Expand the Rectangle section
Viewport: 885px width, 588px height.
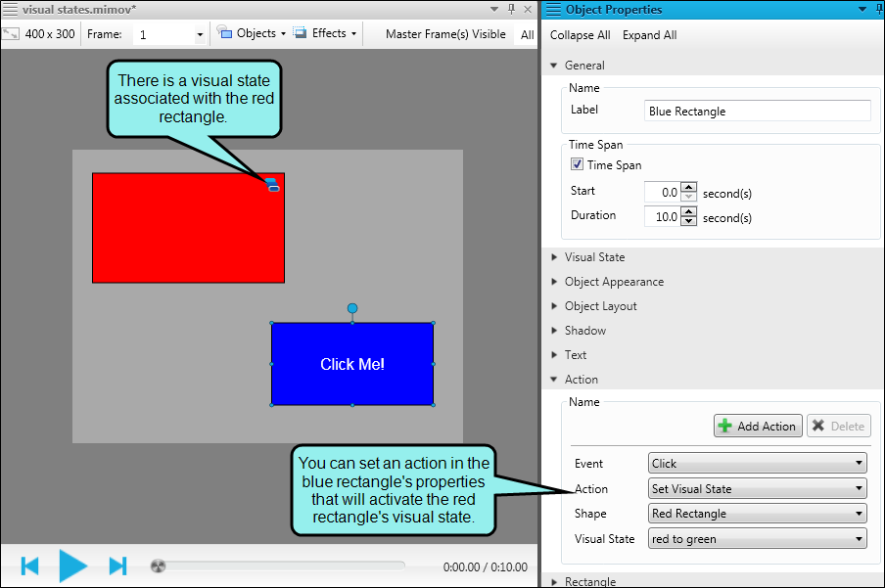554,581
